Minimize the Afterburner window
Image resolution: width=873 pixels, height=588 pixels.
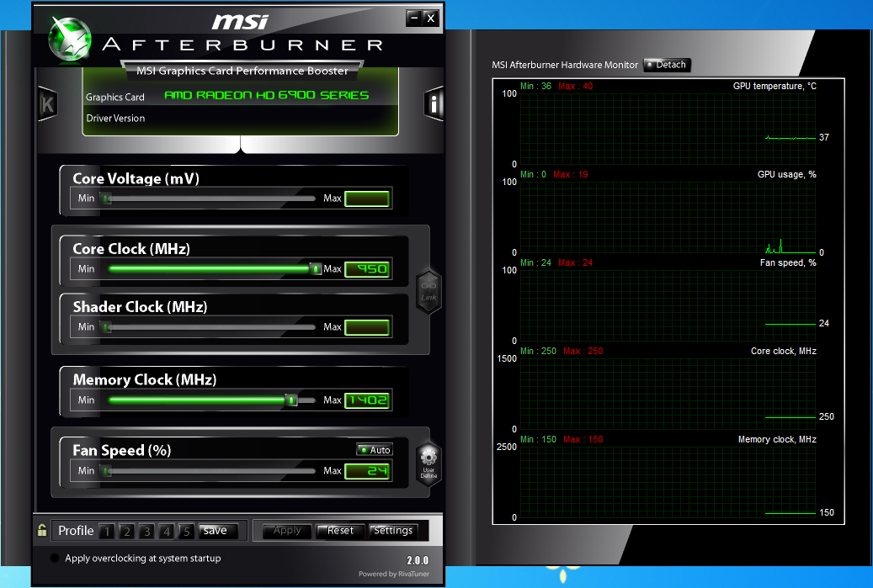(x=413, y=18)
